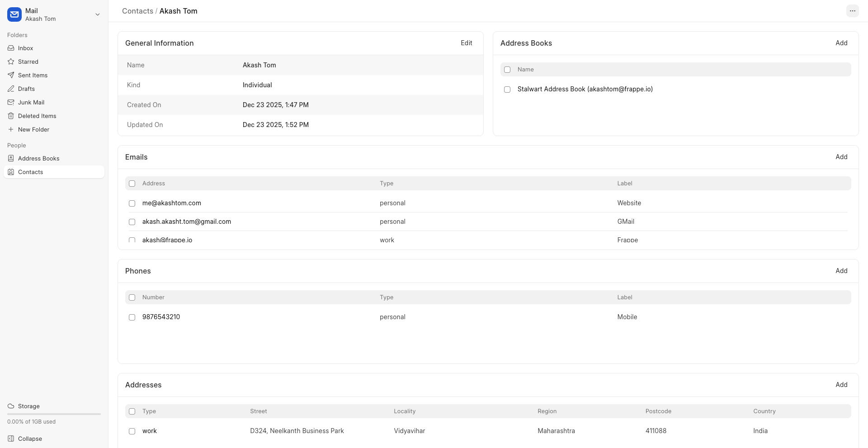
Task: Click the Collapse sidebar icon
Action: click(x=11, y=439)
